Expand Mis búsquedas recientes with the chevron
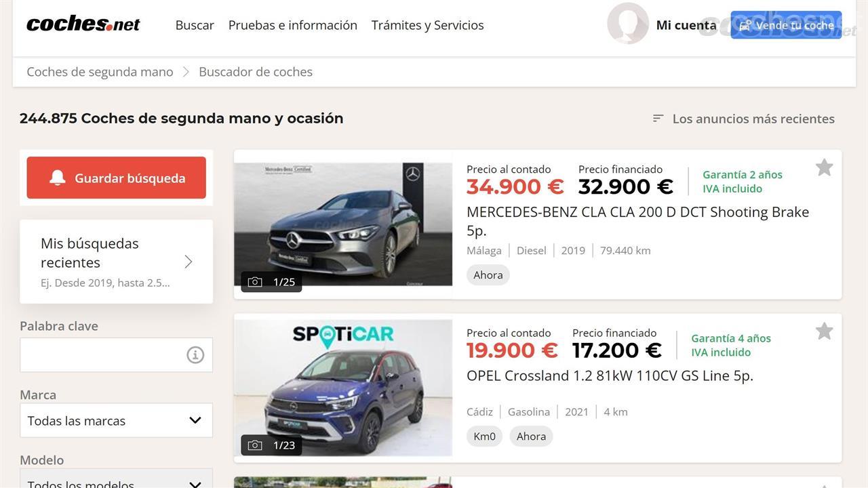 [x=188, y=262]
